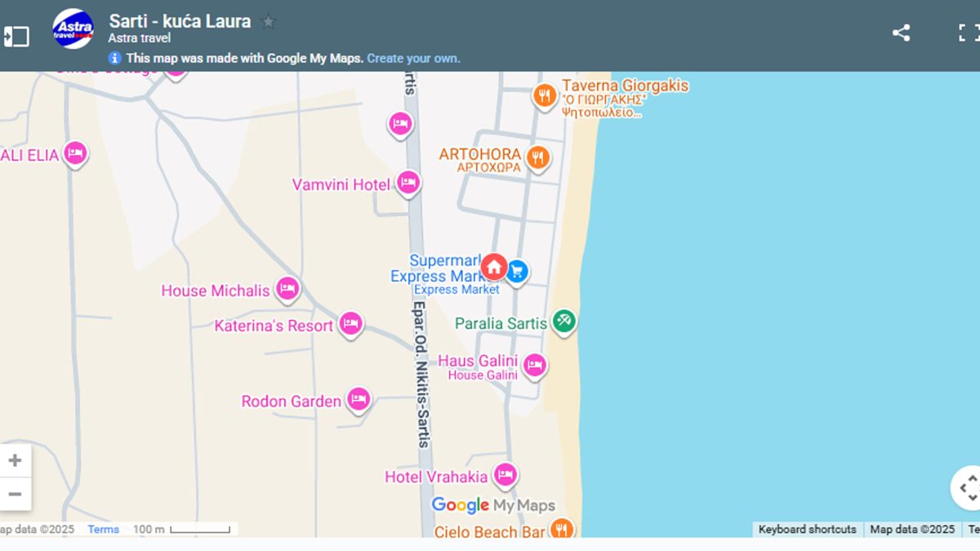This screenshot has width=980, height=551.
Task: Click the House Michalis lodging pin
Action: [x=287, y=288]
